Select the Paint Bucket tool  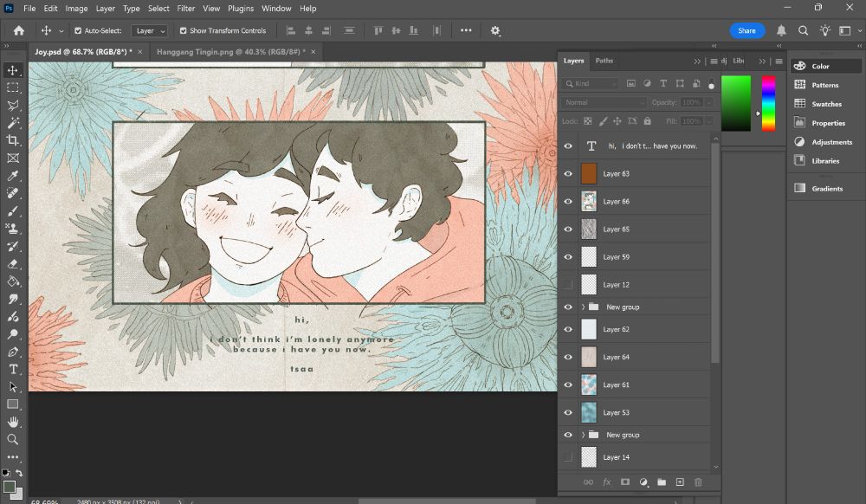point(13,281)
